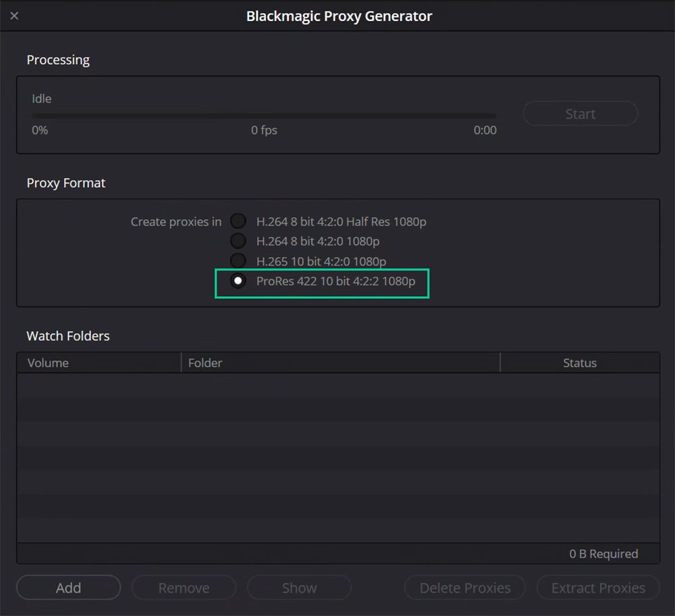675x616 pixels.
Task: Click the Volume column header
Action: (48, 362)
